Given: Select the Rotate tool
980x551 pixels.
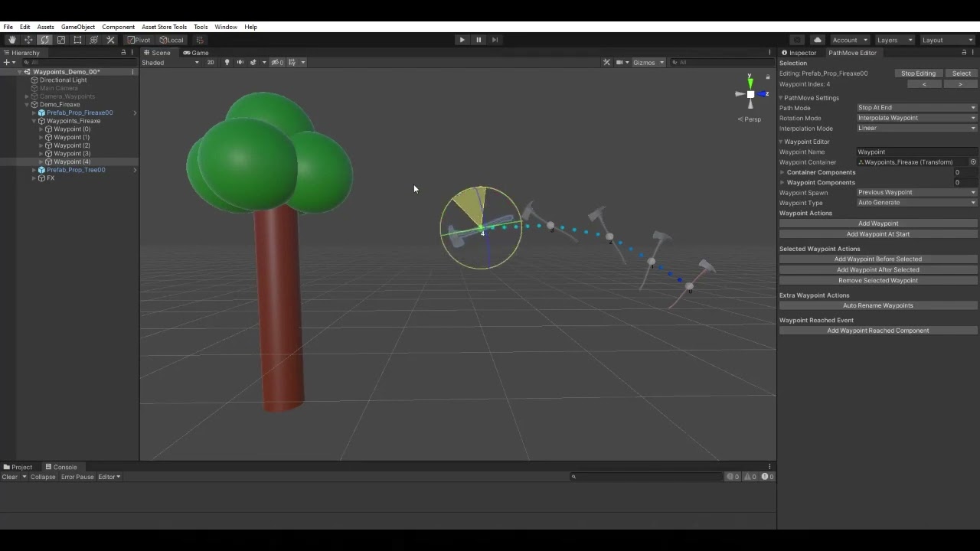Looking at the screenshot, I should click(x=45, y=40).
